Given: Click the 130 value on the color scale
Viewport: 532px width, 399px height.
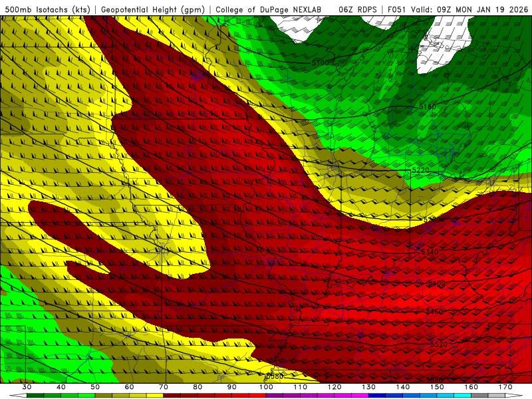Looking at the screenshot, I should pos(368,387).
